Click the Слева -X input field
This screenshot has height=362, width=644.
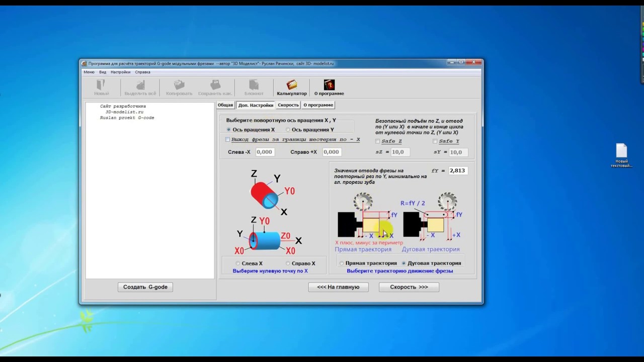click(265, 152)
